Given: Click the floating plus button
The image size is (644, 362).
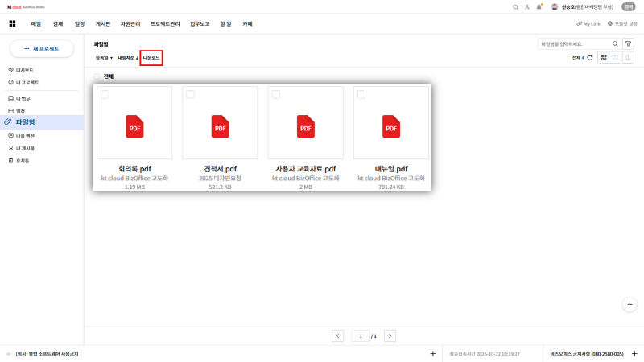Looking at the screenshot, I should (630, 304).
